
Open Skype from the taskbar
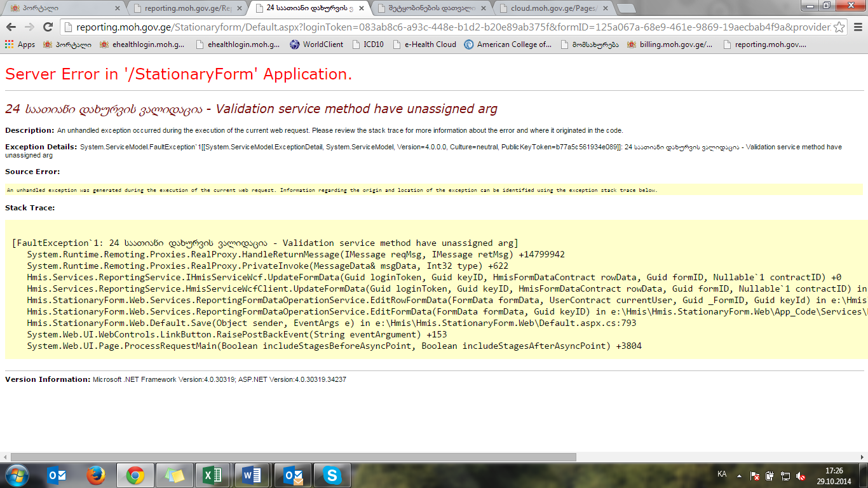331,475
